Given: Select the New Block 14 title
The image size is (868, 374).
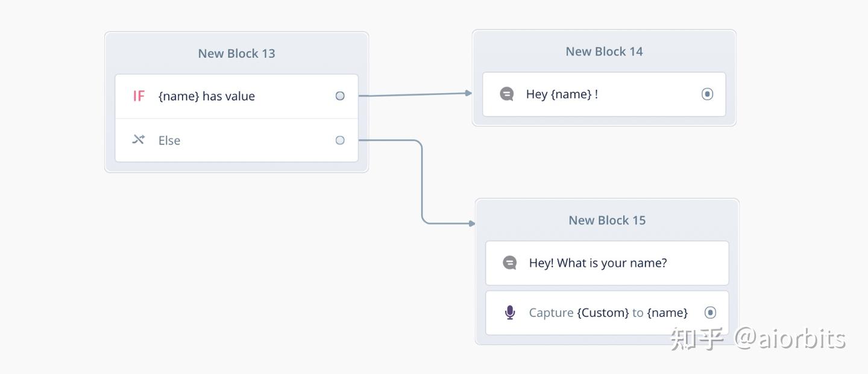Looking at the screenshot, I should [x=604, y=52].
